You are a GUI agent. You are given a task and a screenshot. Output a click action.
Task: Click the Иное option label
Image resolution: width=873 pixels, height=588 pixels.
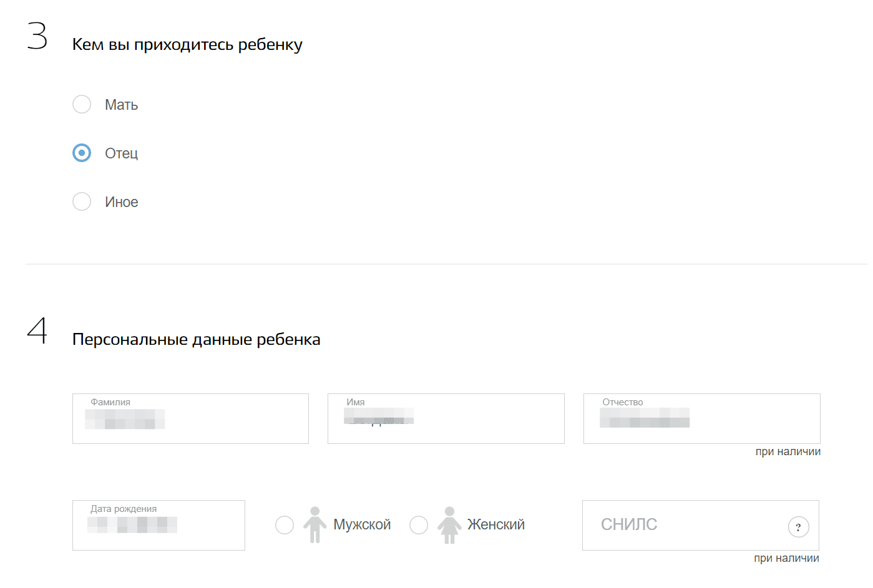(122, 202)
